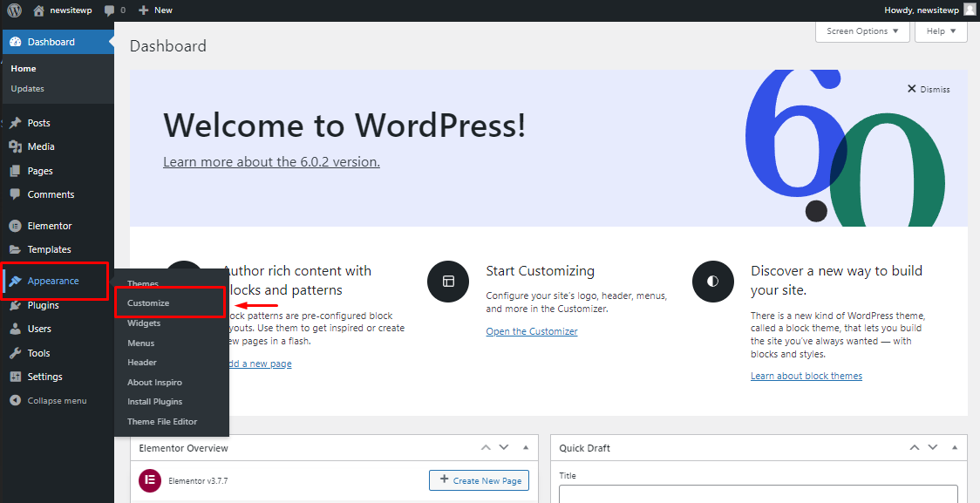Click the Create New Page button
The image size is (980, 503).
coord(478,480)
